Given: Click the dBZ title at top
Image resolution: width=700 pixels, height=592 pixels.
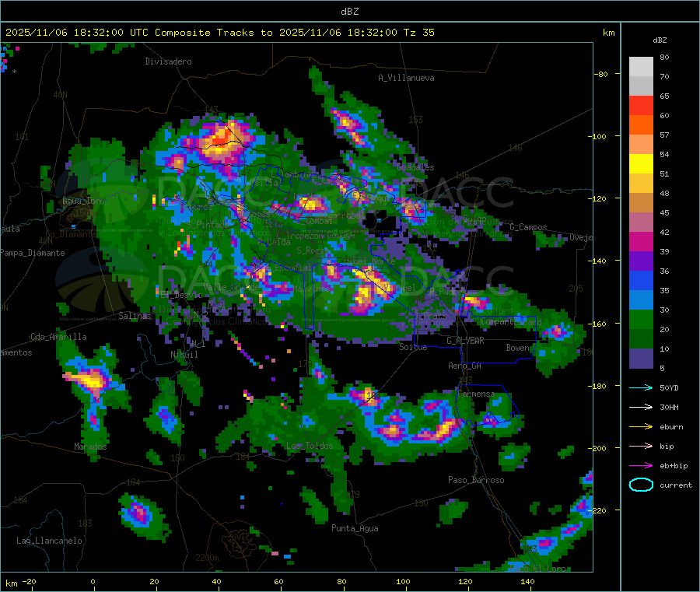Looking at the screenshot, I should click(349, 12).
